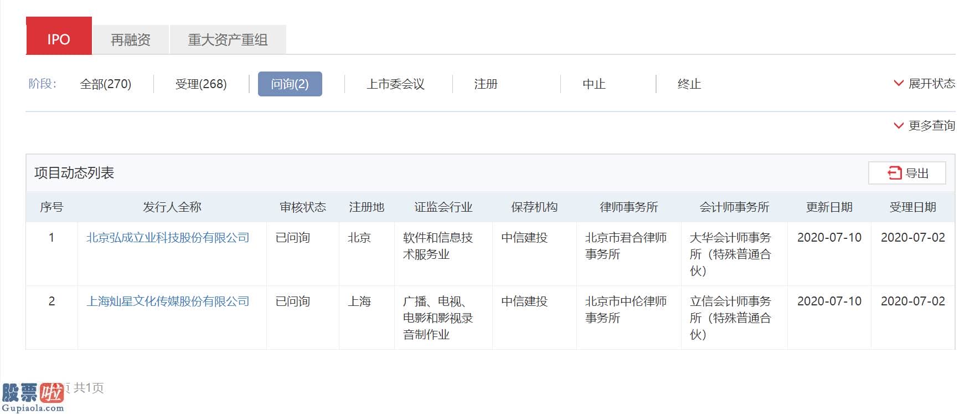The height and width of the screenshot is (414, 980).
Task: Click the 序号 column header
Action: click(51, 207)
